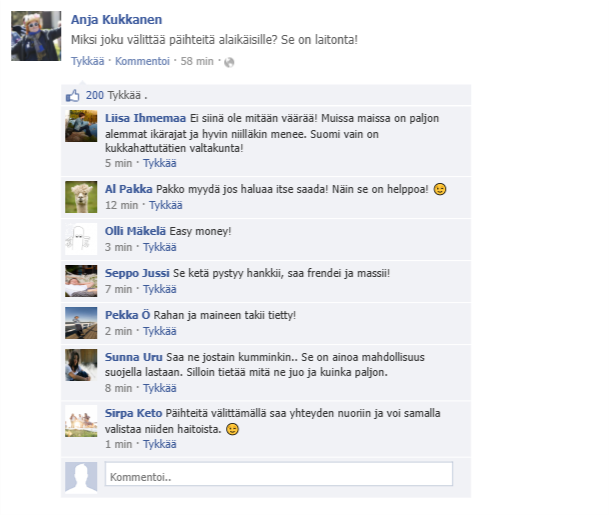
Task: Focus the Kommentoi.. comment input field
Action: pyautogui.click(x=279, y=474)
